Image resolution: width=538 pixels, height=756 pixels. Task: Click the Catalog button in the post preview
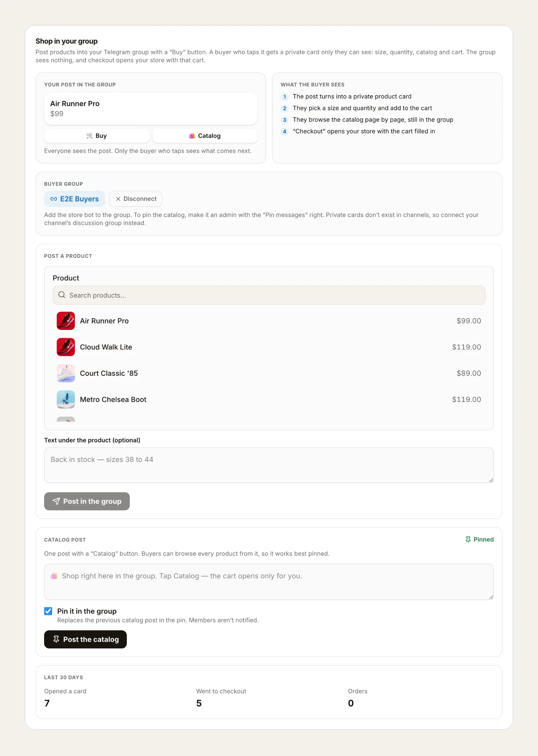pos(205,136)
